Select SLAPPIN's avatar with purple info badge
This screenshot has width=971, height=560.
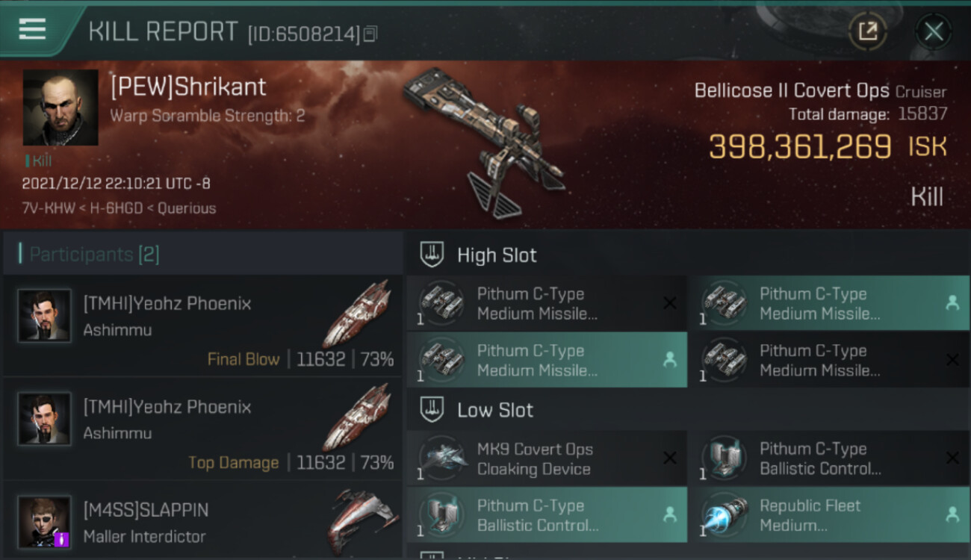[x=45, y=522]
